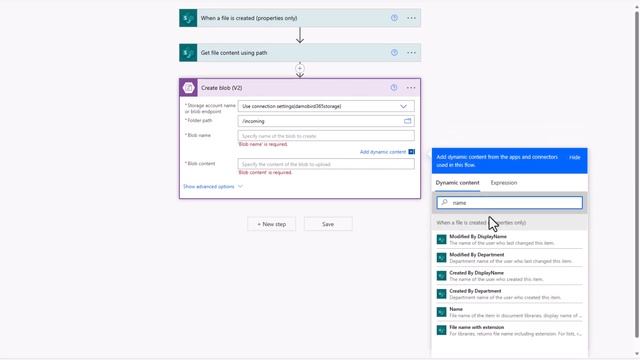Click SharePoint icon of 'When a file is created'

tap(188, 18)
